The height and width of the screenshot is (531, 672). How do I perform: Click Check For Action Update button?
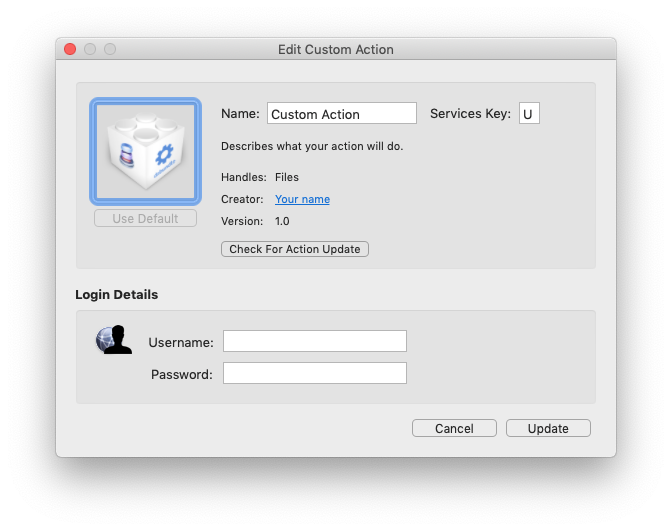[295, 249]
